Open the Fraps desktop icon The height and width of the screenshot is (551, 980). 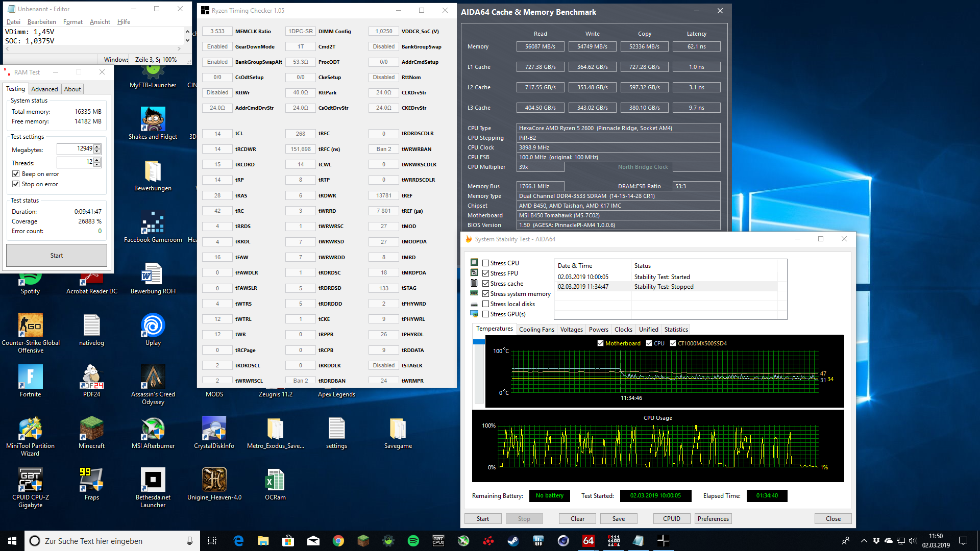pos(92,484)
